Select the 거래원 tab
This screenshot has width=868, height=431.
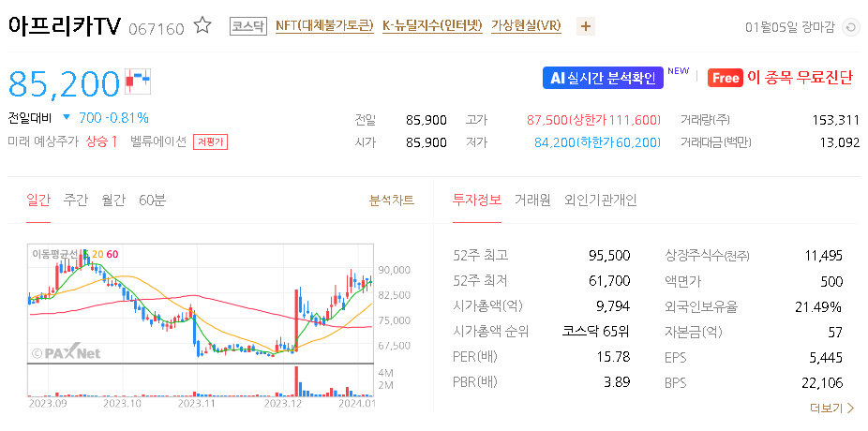point(532,201)
